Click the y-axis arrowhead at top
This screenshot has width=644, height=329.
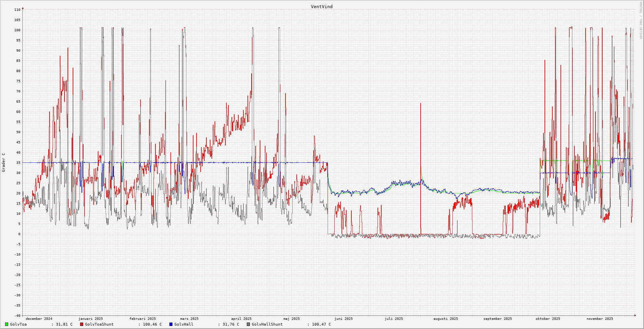click(23, 8)
